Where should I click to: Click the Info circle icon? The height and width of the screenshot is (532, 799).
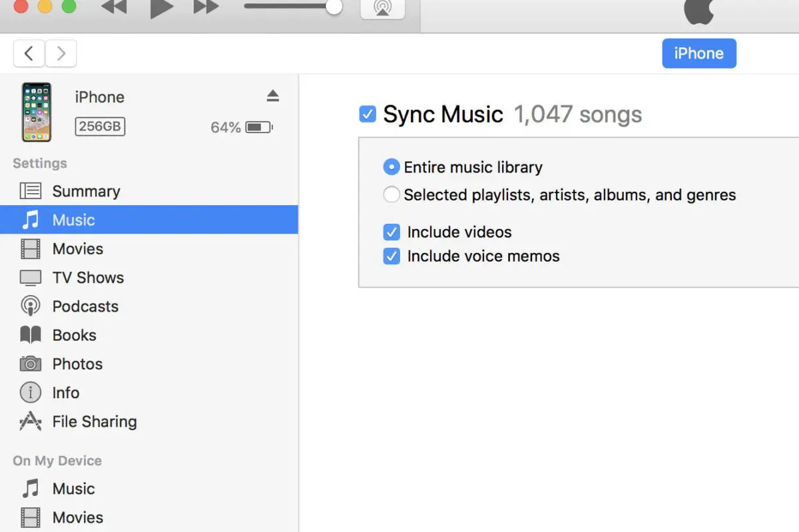[x=30, y=393]
